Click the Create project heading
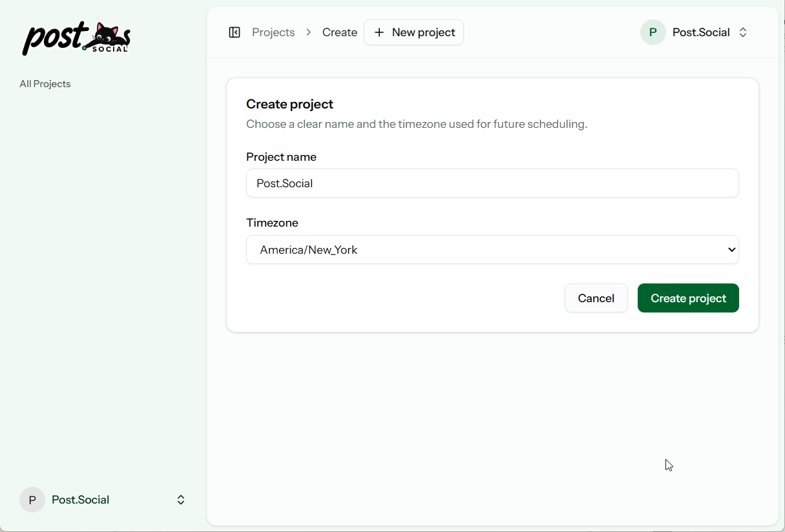Image resolution: width=785 pixels, height=532 pixels. (289, 104)
